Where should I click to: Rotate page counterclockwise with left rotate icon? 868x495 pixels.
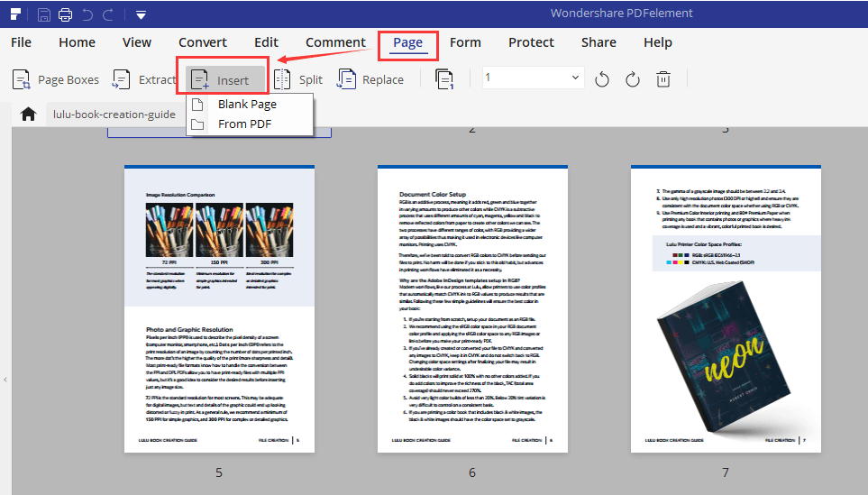coord(602,79)
